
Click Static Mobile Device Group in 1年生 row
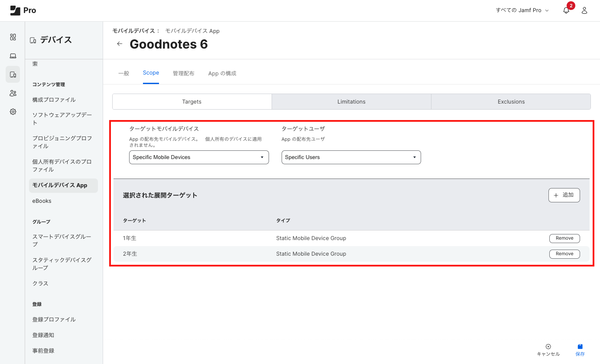pos(311,238)
